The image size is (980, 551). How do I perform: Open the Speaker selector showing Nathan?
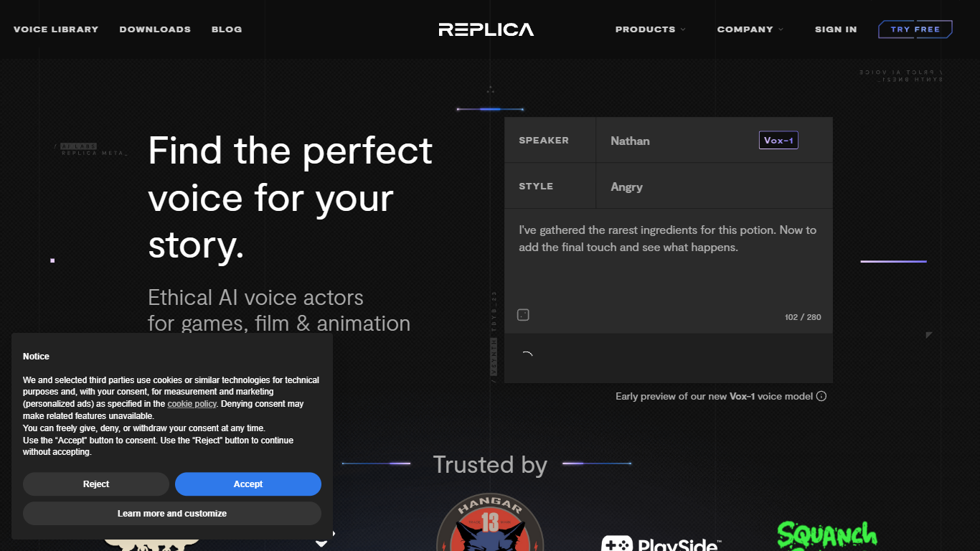click(x=682, y=141)
